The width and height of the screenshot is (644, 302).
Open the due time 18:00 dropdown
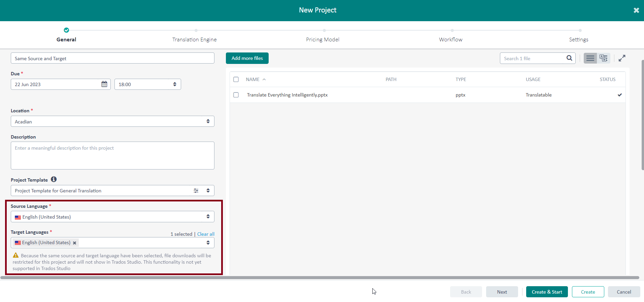[x=147, y=84]
